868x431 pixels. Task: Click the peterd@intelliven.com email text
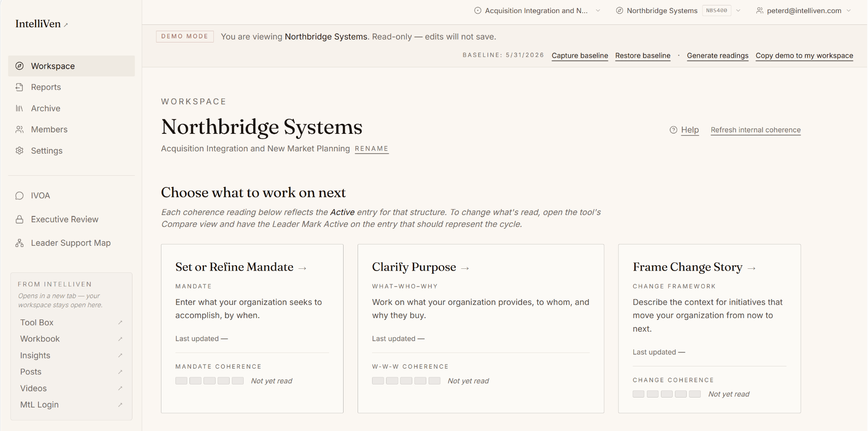click(804, 10)
